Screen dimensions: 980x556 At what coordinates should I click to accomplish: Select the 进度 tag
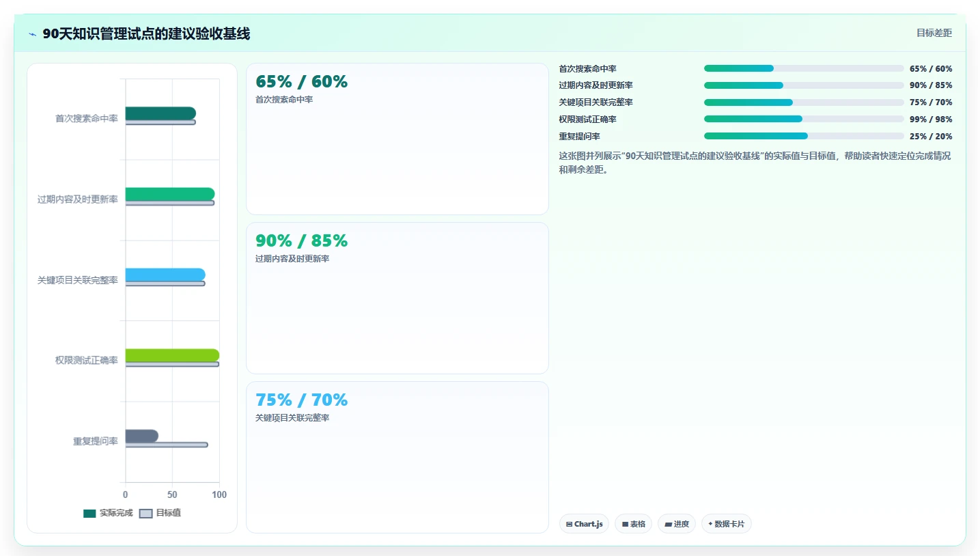[x=677, y=524]
